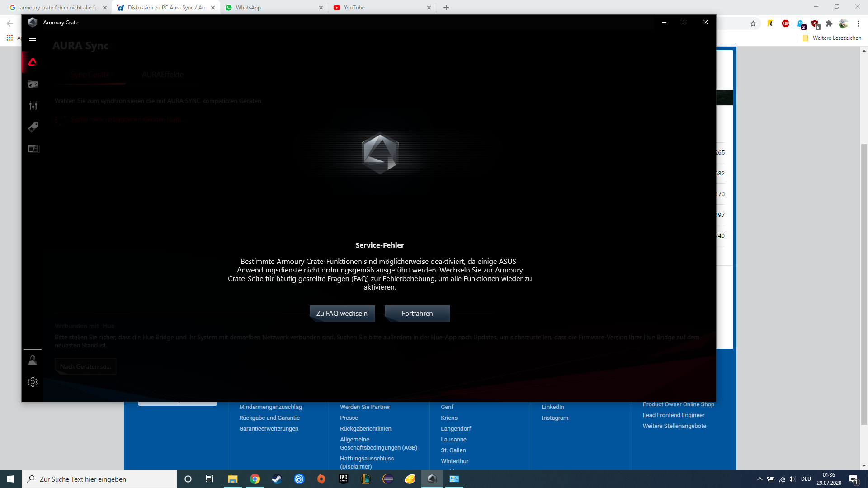
Task: Open Armoury Crate settings gear
Action: (33, 382)
